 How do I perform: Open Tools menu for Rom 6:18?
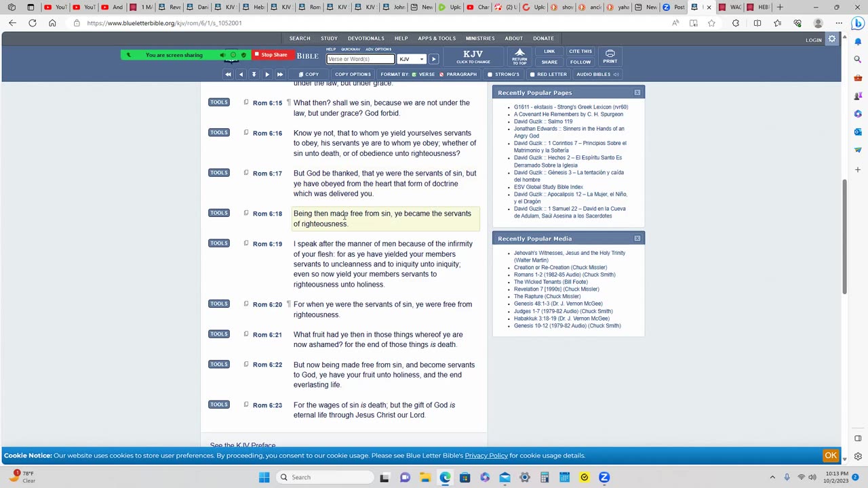click(219, 213)
